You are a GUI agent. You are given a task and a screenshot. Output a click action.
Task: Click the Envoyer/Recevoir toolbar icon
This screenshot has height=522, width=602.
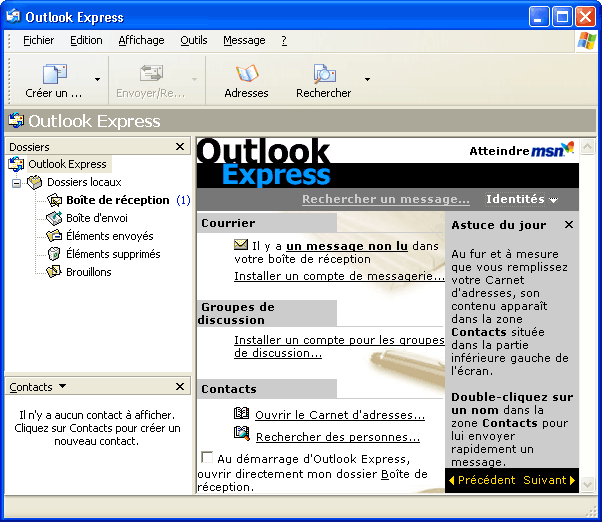[151, 73]
